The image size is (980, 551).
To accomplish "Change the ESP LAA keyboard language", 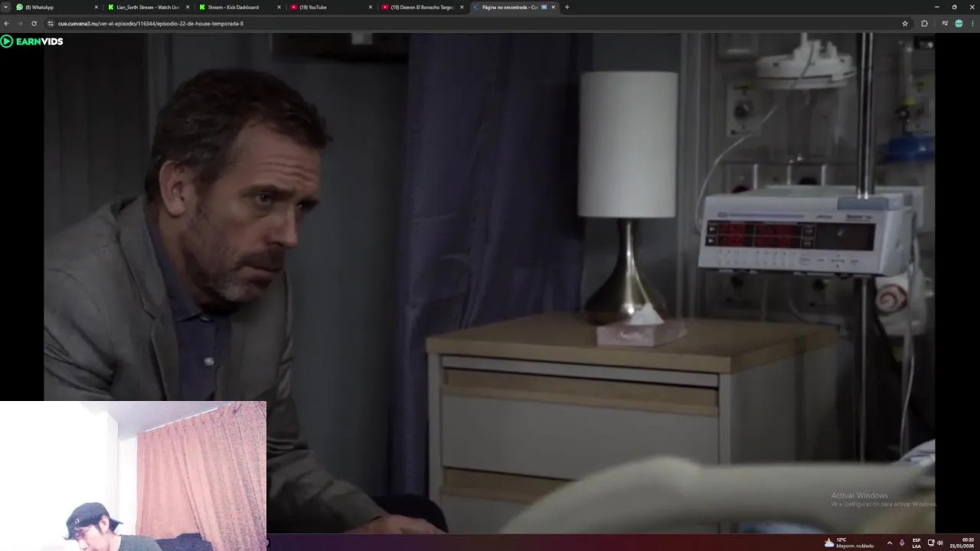I will point(916,543).
